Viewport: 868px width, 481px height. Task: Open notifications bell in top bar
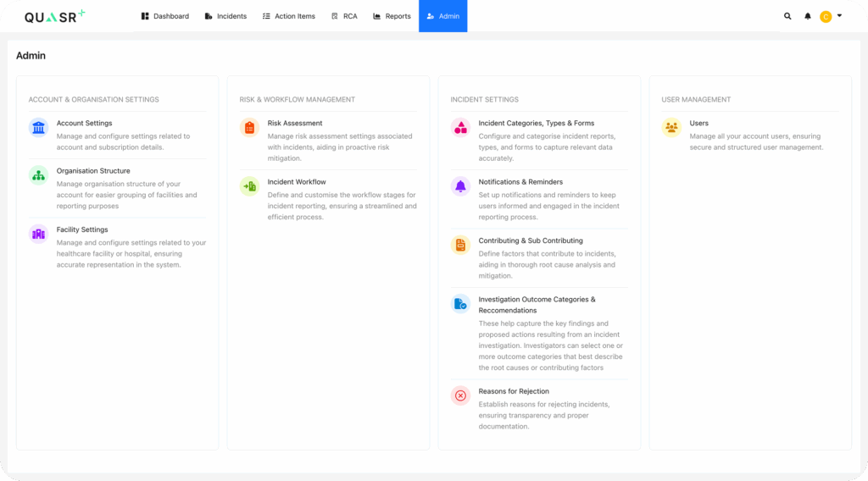coord(808,16)
